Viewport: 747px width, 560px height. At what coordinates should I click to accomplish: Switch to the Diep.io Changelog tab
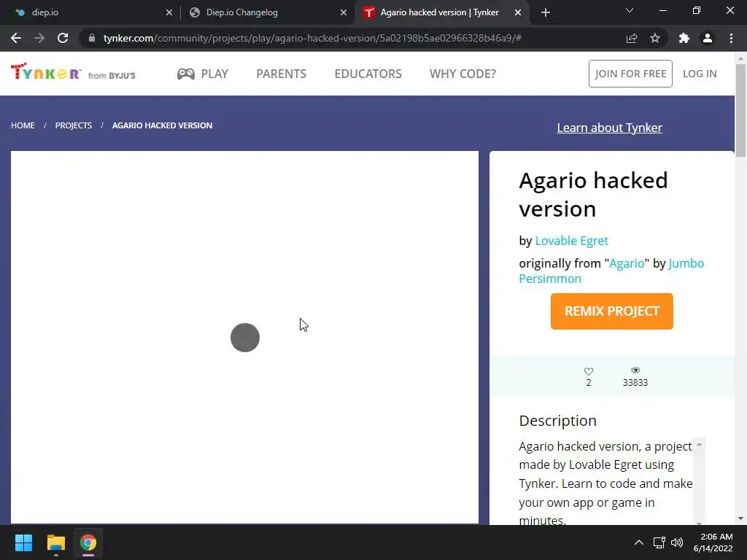pyautogui.click(x=267, y=13)
